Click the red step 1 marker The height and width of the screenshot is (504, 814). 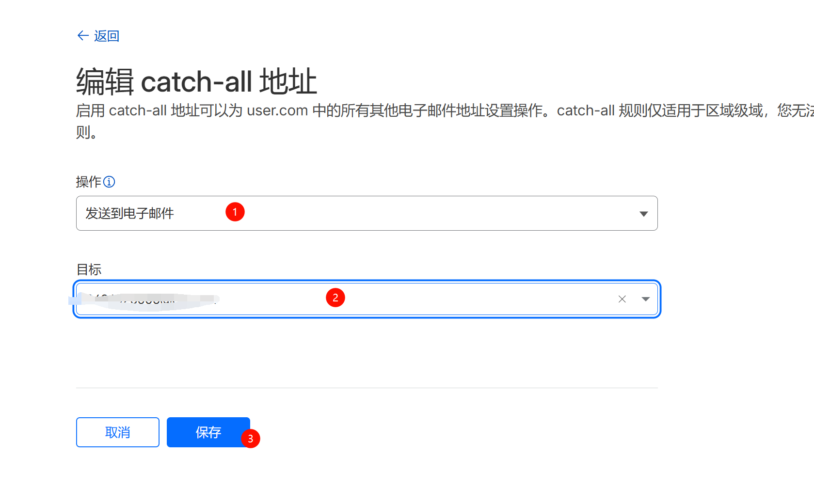(235, 212)
